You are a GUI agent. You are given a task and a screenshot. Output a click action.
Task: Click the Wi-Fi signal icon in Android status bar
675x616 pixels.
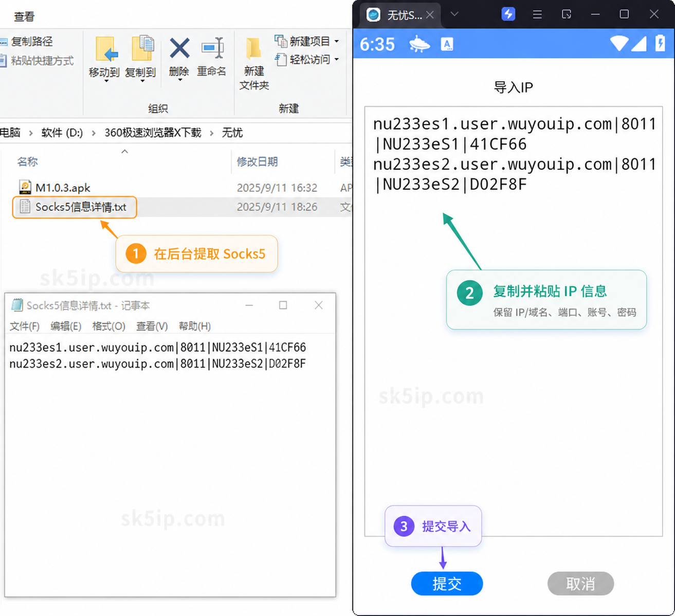point(619,44)
